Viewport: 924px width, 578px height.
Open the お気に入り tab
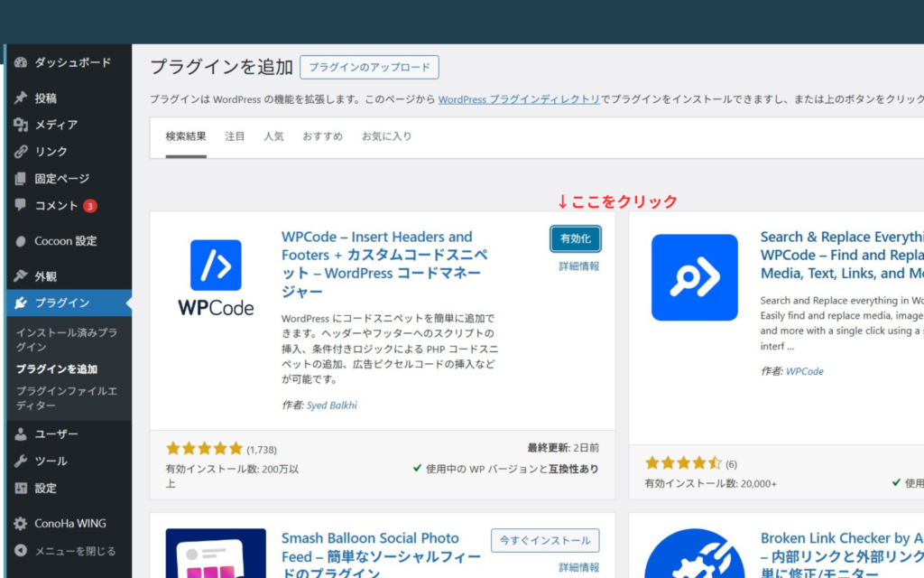click(386, 136)
